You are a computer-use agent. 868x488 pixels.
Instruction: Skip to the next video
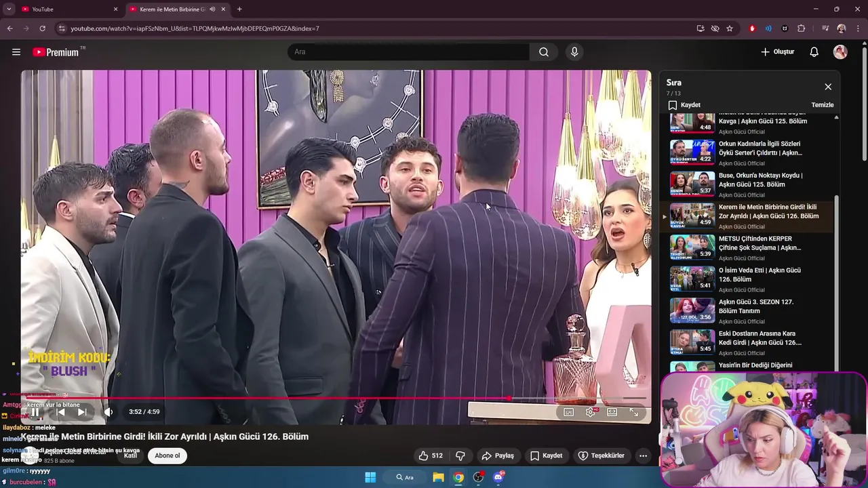pyautogui.click(x=82, y=411)
